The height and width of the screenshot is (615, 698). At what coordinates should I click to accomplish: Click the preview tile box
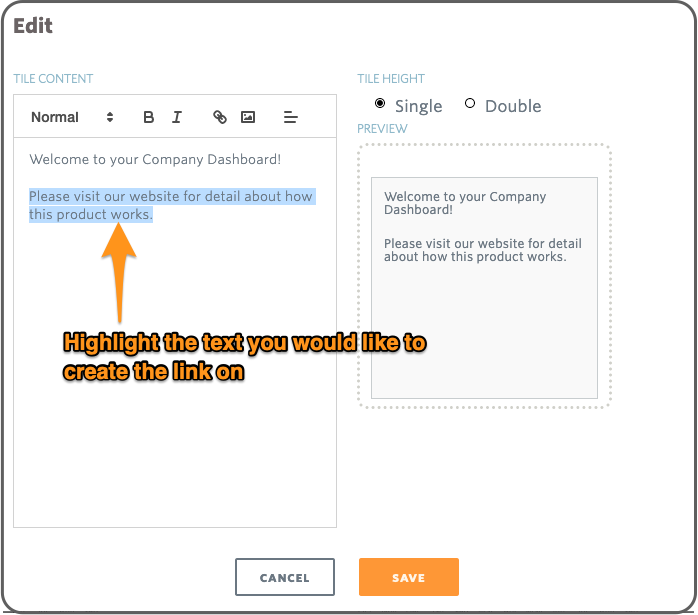click(x=484, y=288)
